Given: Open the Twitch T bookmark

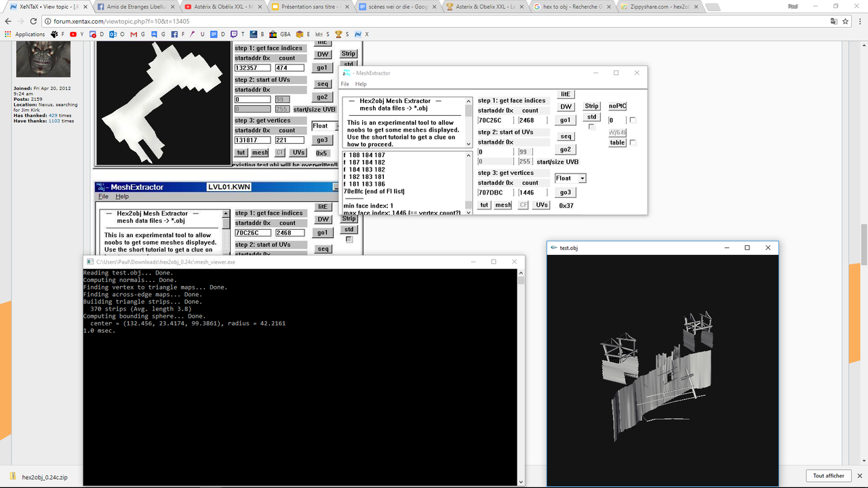Looking at the screenshot, I should point(237,34).
